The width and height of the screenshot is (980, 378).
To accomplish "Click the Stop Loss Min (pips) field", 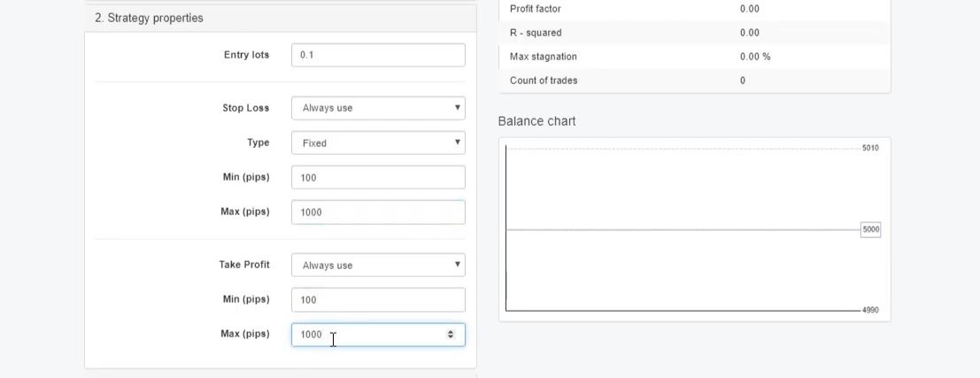I will (378, 177).
